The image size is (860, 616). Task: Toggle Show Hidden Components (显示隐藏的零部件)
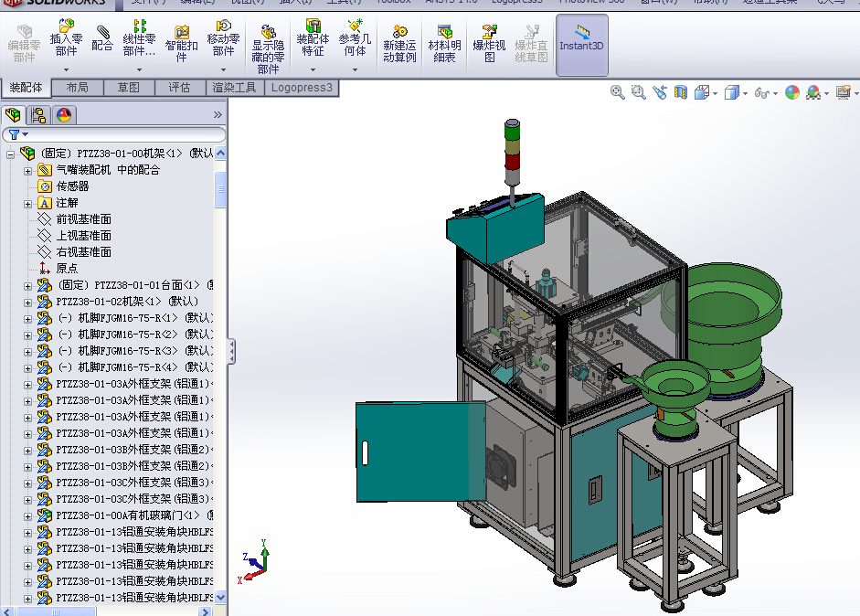(x=268, y=49)
